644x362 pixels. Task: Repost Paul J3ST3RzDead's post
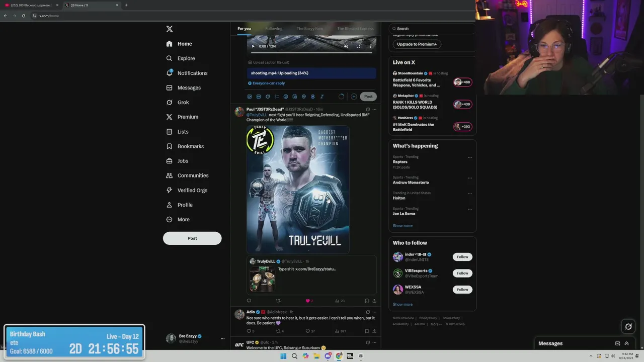(278, 301)
